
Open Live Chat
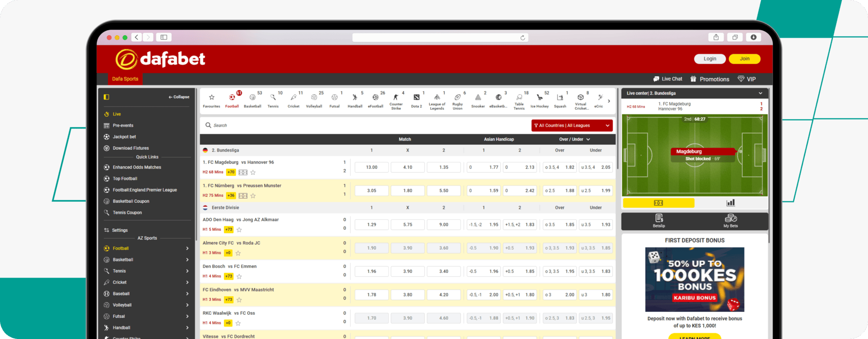[x=668, y=79]
